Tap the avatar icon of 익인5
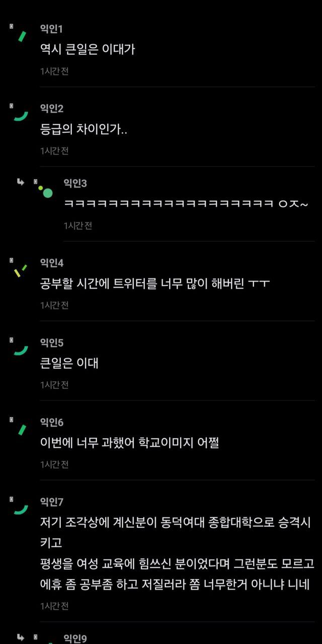The image size is (322, 644). click(21, 350)
